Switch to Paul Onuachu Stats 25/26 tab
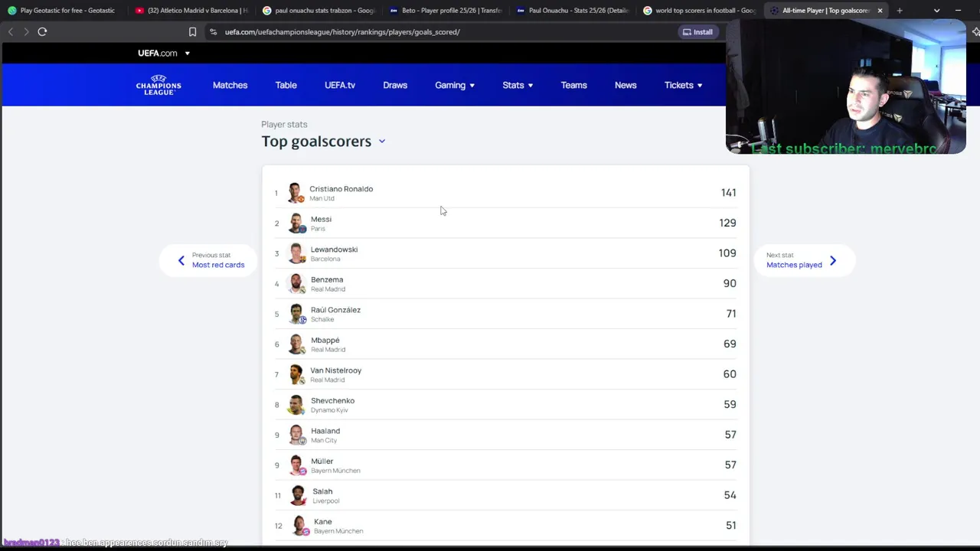This screenshot has height=551, width=980. click(x=573, y=11)
